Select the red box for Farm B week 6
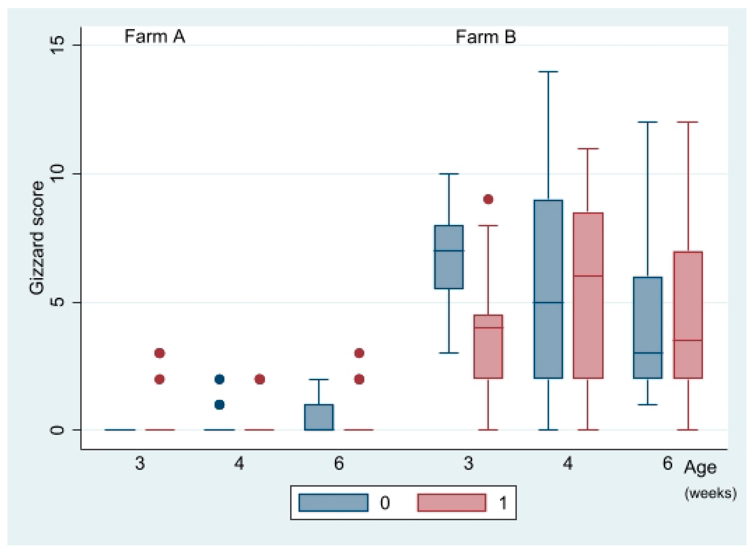The height and width of the screenshot is (553, 756). point(688,315)
